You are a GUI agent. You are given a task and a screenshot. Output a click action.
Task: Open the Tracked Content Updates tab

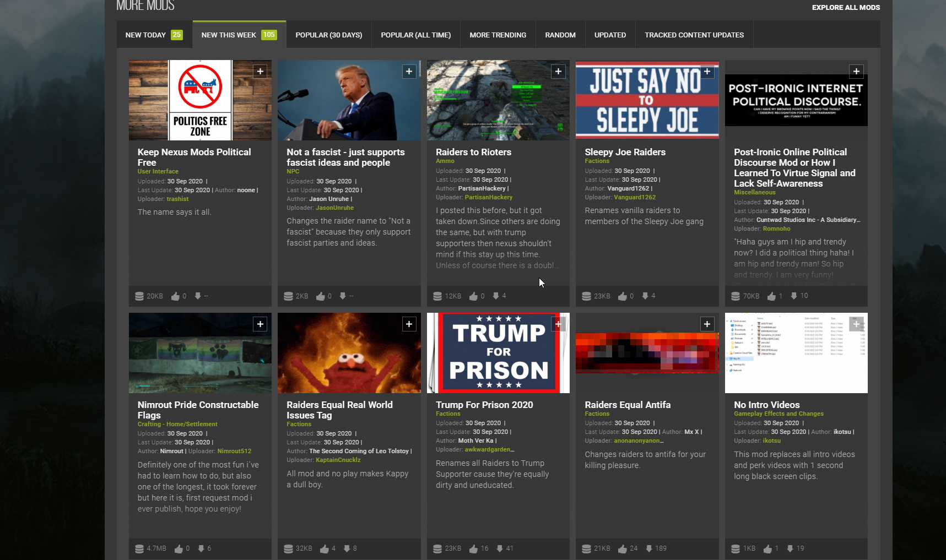pos(694,35)
